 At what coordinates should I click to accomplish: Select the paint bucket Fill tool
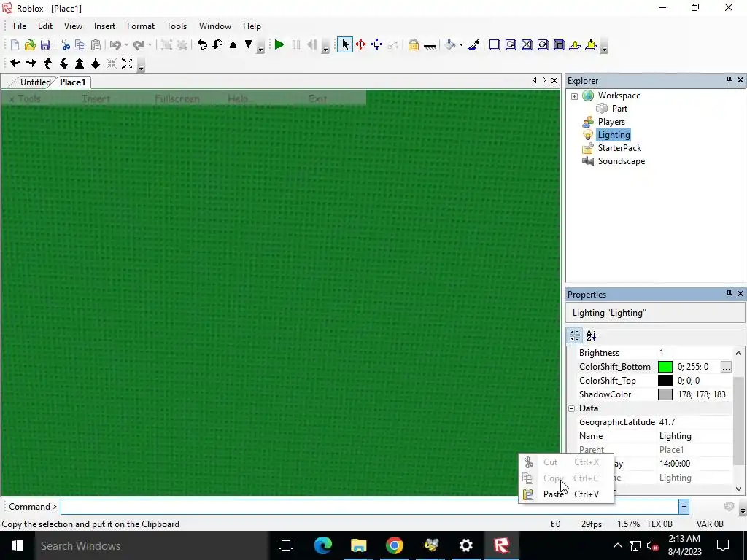(449, 44)
